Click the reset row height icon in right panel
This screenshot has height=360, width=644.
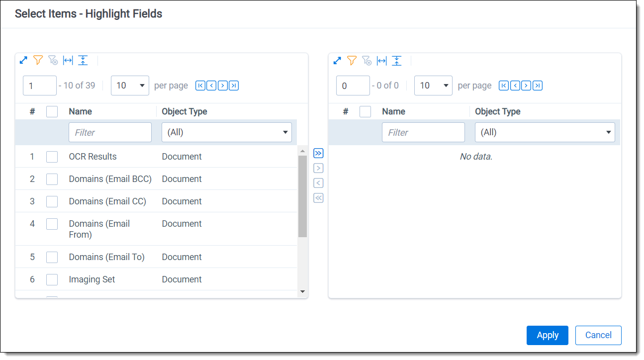(396, 61)
